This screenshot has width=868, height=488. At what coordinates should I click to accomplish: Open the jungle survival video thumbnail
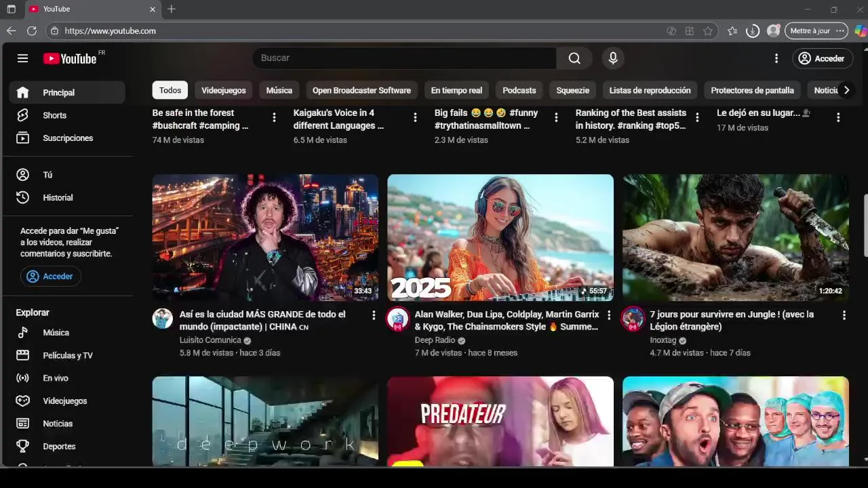coord(736,238)
